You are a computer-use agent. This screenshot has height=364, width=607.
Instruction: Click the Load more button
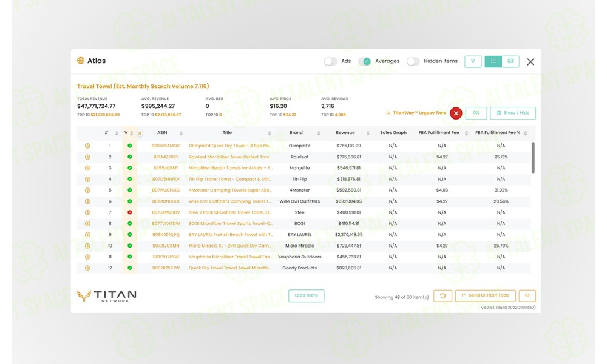pyautogui.click(x=306, y=295)
